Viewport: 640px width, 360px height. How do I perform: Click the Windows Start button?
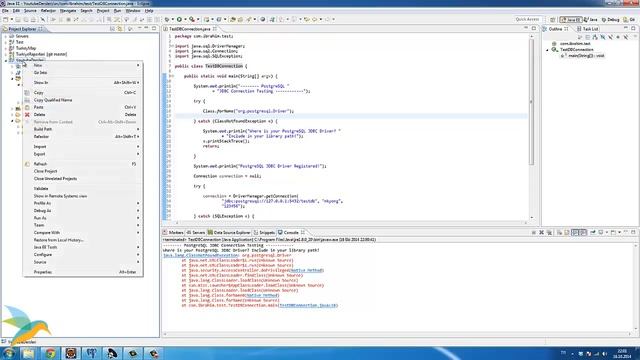pyautogui.click(x=9, y=353)
